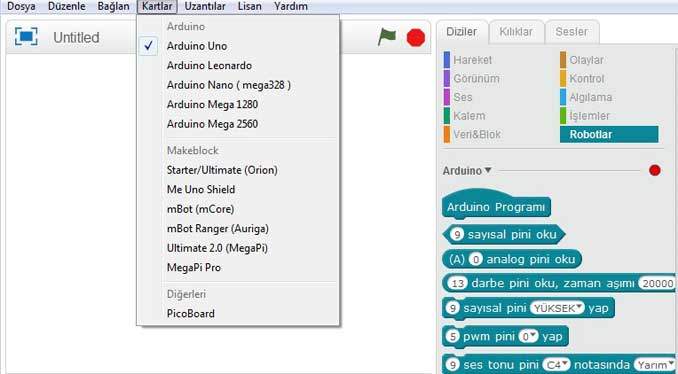Click pin field 9 in ses tonu block

(x=453, y=365)
